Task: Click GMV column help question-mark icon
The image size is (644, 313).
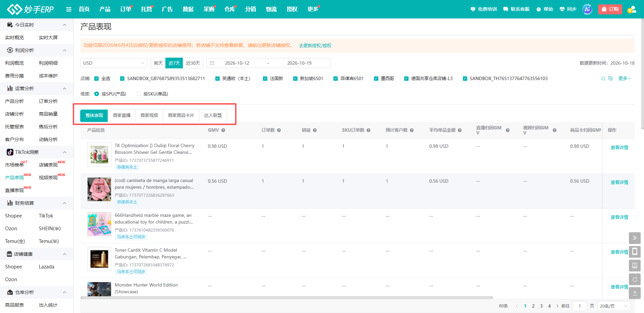Action: point(223,130)
